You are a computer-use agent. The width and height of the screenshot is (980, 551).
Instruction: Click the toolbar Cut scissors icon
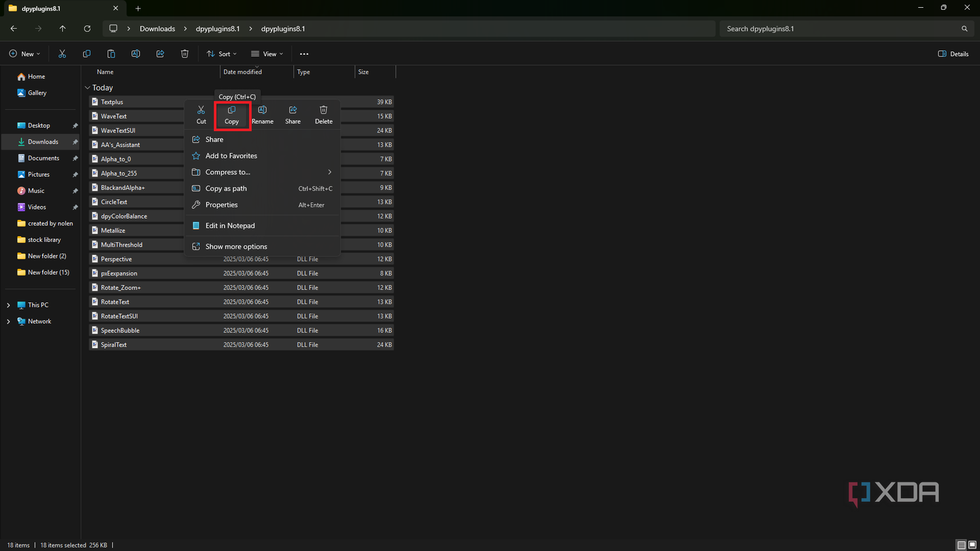pyautogui.click(x=62, y=54)
